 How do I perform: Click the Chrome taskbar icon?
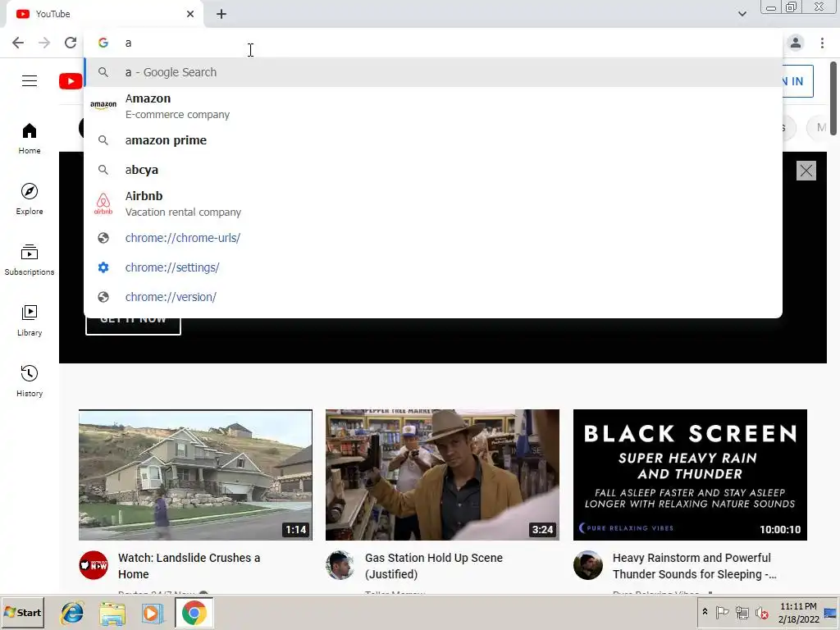click(194, 613)
